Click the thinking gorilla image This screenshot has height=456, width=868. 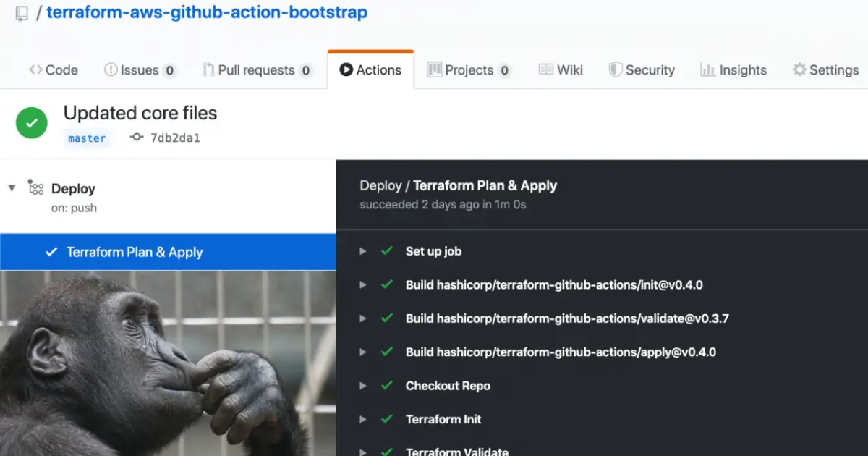coord(168,363)
